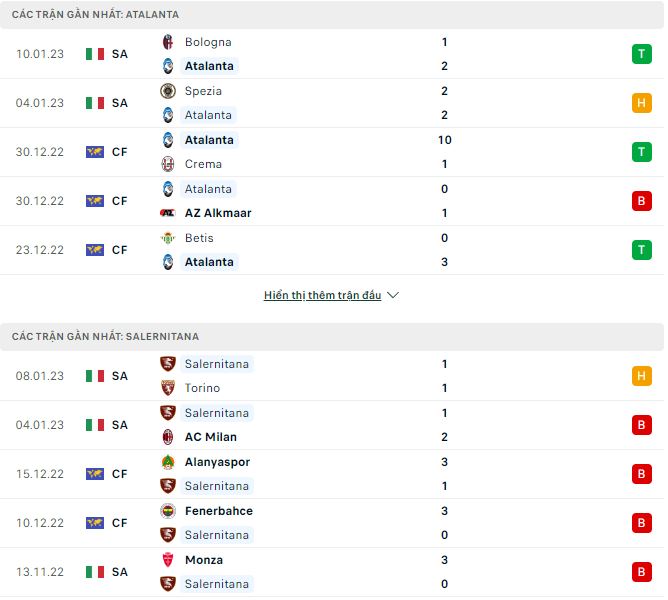
Task: Click the Bologna club crest icon
Action: pos(168,42)
